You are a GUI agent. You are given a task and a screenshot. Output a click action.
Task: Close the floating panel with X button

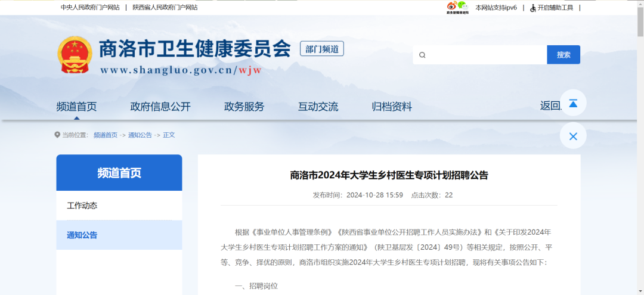click(x=572, y=136)
